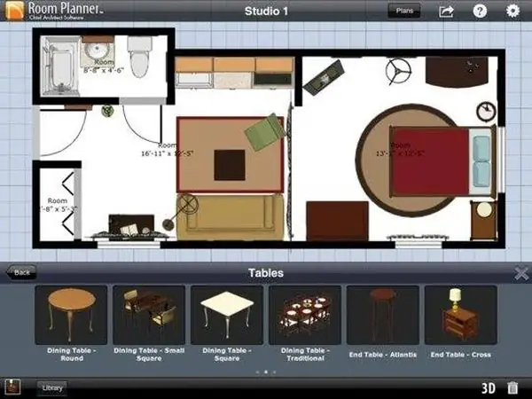Select the bathtub in the bathroom
Screen dimensions: 532x399
coord(60,66)
